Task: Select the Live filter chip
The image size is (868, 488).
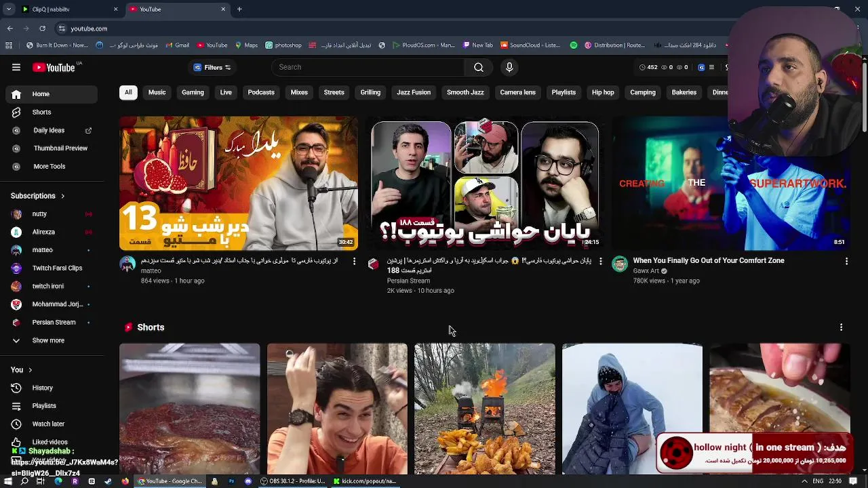Action: tap(226, 92)
